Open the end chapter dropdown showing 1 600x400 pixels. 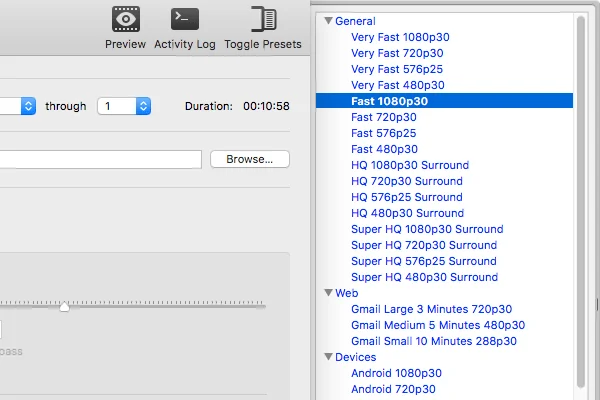click(124, 106)
